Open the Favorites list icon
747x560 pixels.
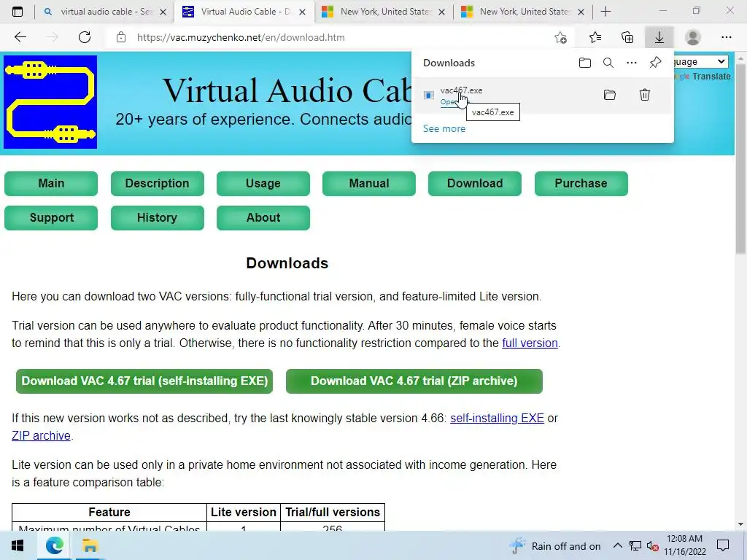pos(595,37)
